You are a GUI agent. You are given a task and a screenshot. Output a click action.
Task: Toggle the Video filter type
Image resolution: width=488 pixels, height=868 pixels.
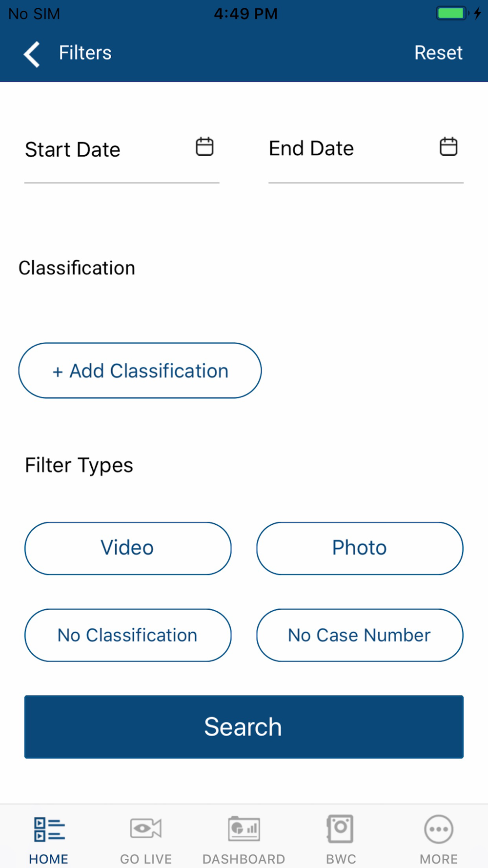[128, 548]
